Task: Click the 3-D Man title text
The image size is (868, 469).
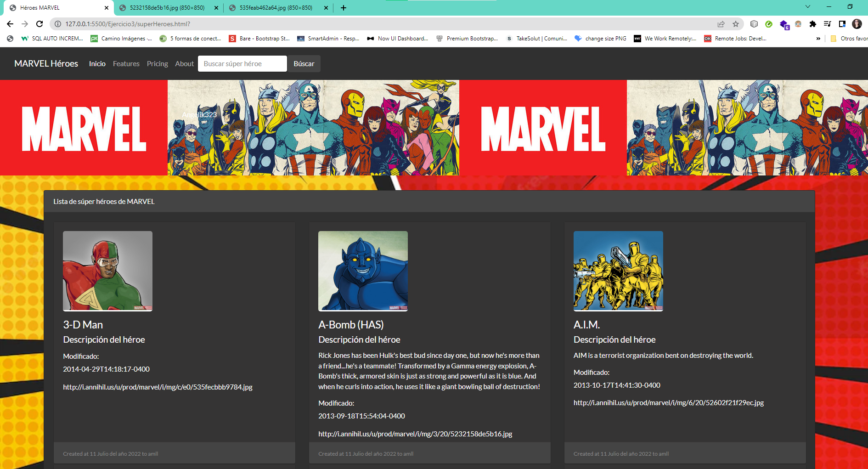Action: tap(83, 325)
